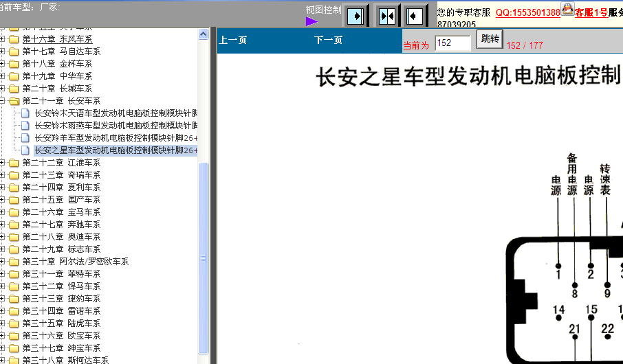Click the 跳转 jump button
Image resolution: width=623 pixels, height=364 pixels.
490,39
